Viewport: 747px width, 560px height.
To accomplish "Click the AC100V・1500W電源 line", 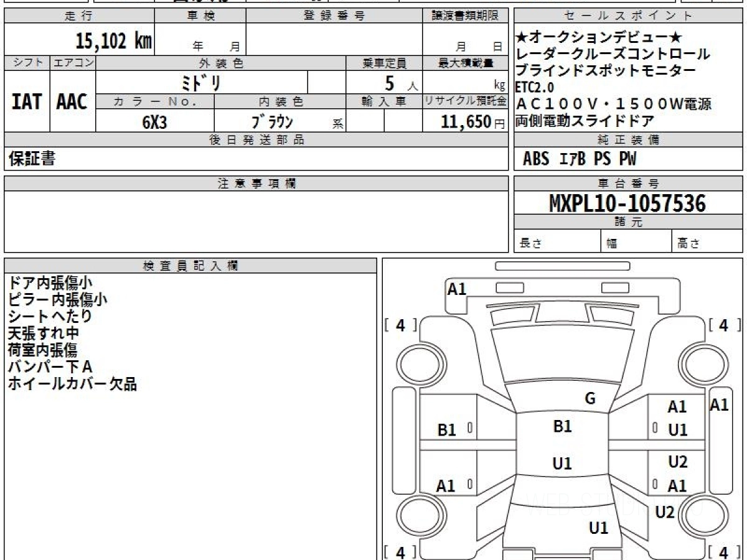I will point(613,104).
